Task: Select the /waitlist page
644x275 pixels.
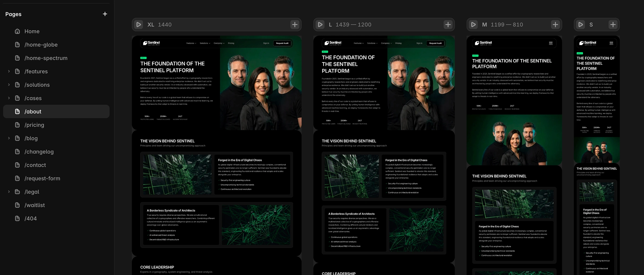Action: (56, 205)
